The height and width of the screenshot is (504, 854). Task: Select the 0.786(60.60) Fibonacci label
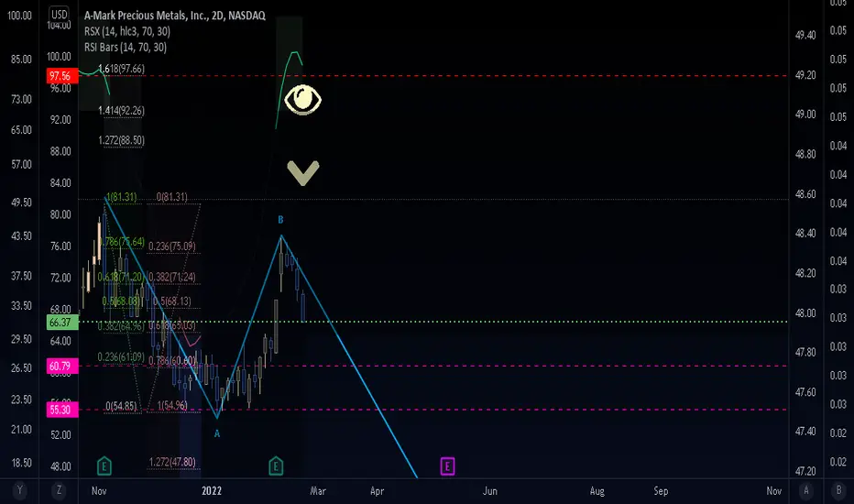pos(171,361)
